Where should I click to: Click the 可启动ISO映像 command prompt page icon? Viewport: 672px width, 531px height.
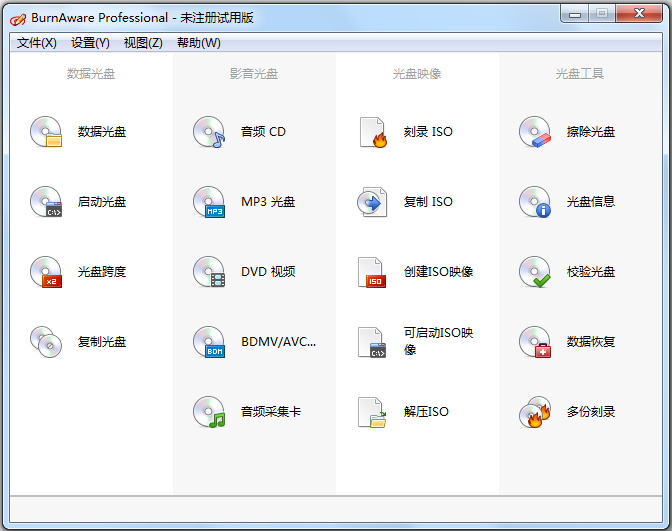[372, 342]
